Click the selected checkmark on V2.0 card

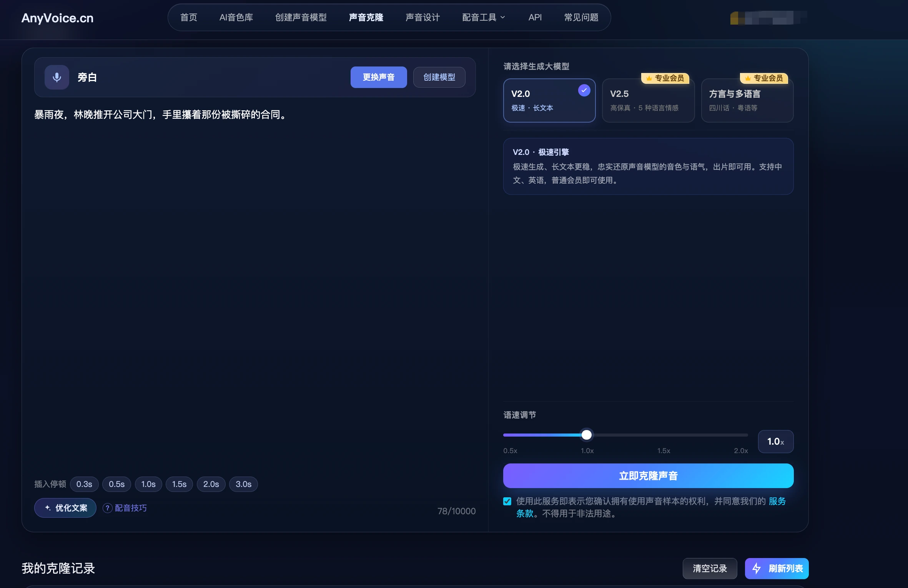pyautogui.click(x=584, y=90)
